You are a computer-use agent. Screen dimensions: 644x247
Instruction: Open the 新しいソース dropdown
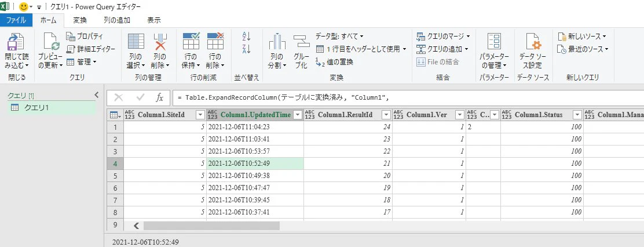point(581,36)
